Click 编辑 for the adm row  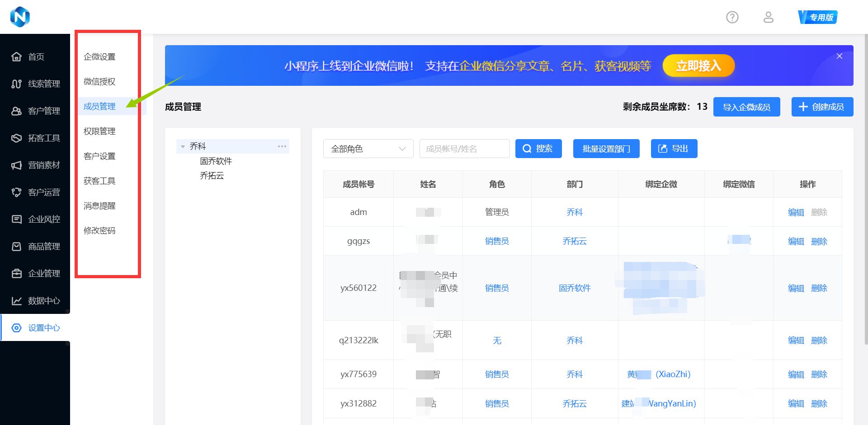click(796, 212)
